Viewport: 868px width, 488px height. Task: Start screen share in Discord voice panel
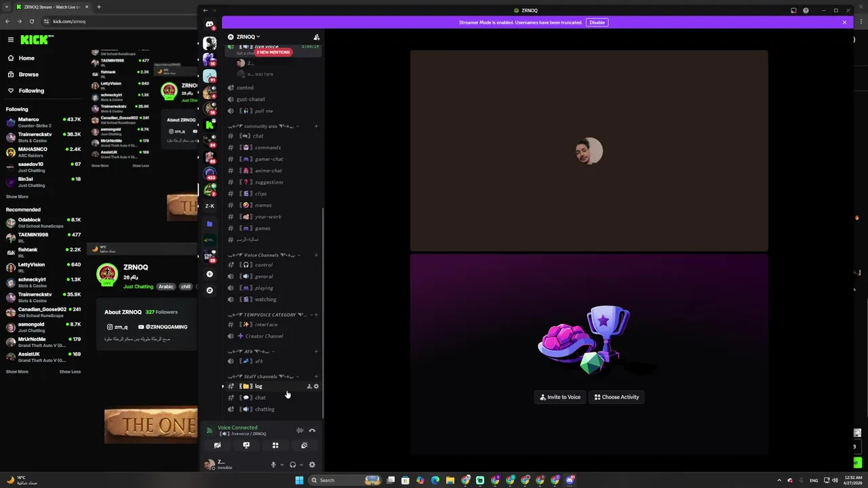pyautogui.click(x=246, y=445)
